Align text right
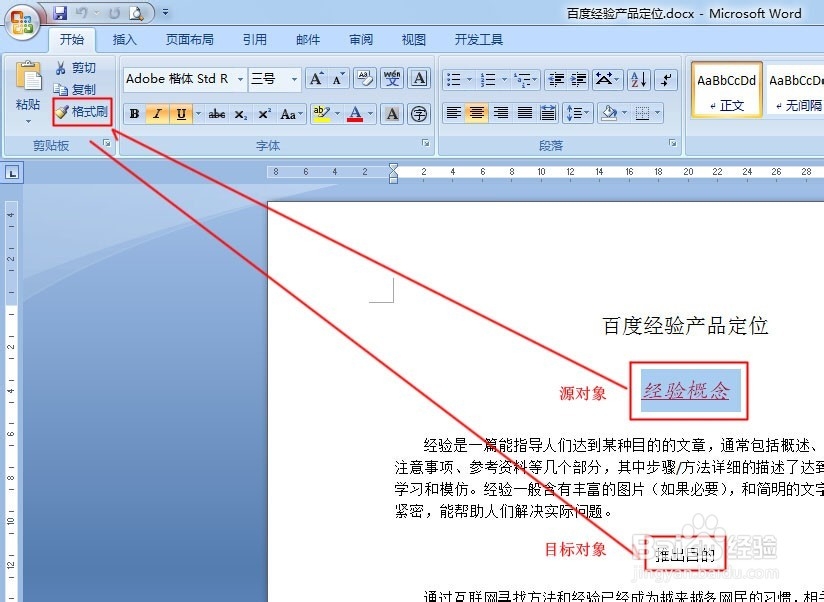Screen dimensions: 824x602 [501, 113]
